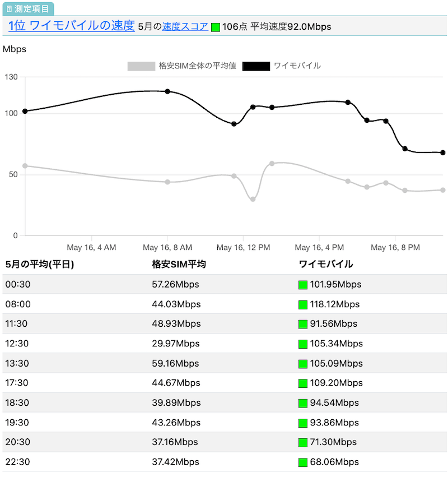The width and height of the screenshot is (448, 477).
Task: Click the 68.06Mbps value
Action: click(334, 462)
